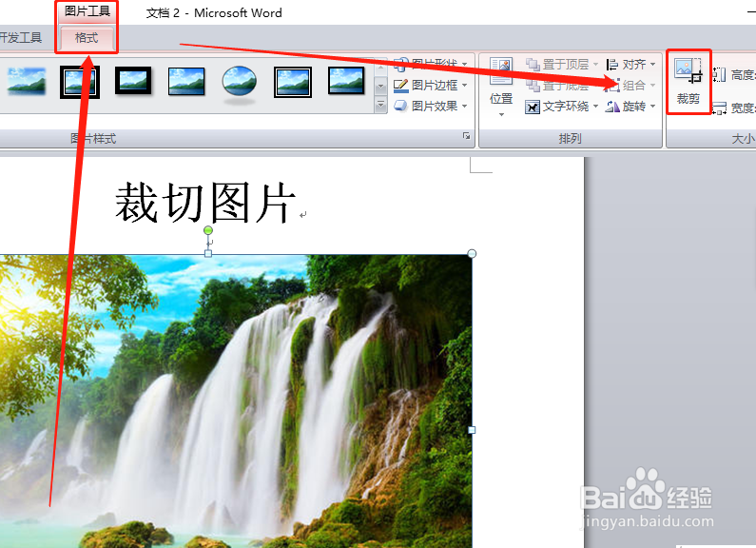Open the Format (格式) ribbon tab

87,38
